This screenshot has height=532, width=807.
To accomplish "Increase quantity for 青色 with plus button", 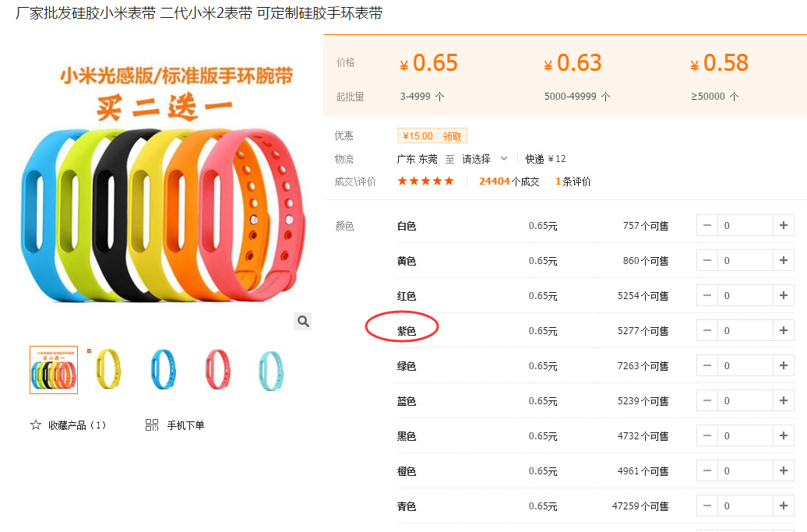I will click(x=784, y=506).
